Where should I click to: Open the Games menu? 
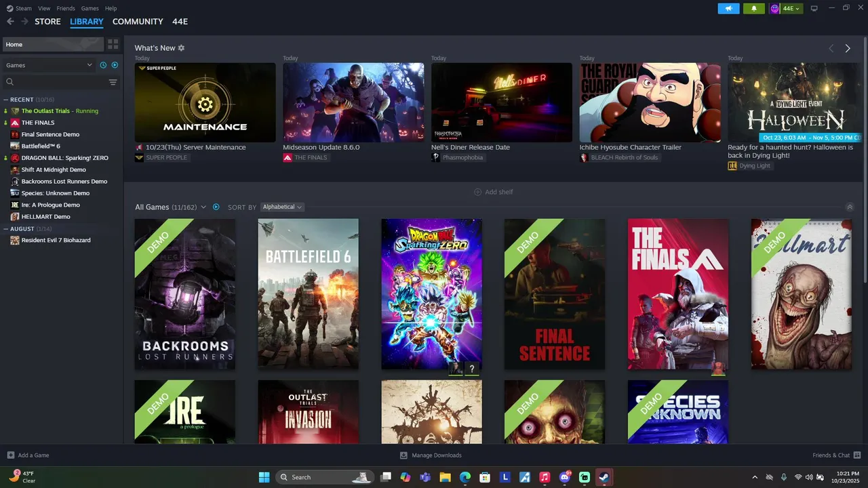(x=90, y=8)
